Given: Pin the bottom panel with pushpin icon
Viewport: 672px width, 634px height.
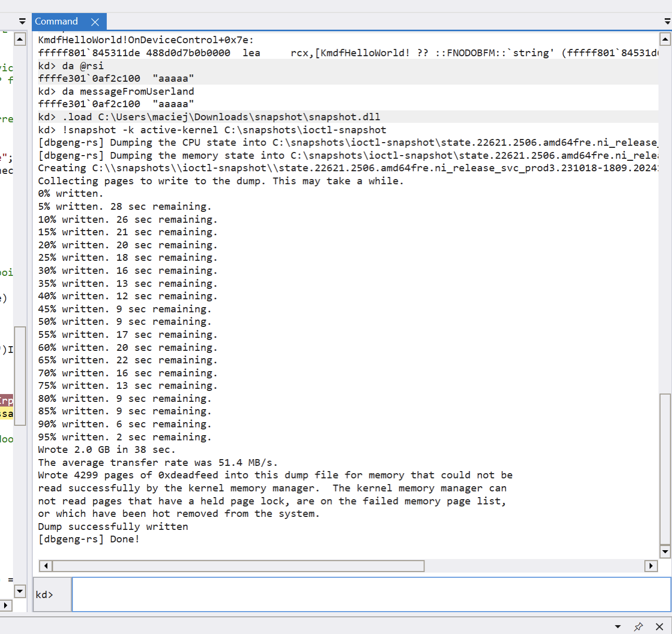Looking at the screenshot, I should [x=639, y=627].
